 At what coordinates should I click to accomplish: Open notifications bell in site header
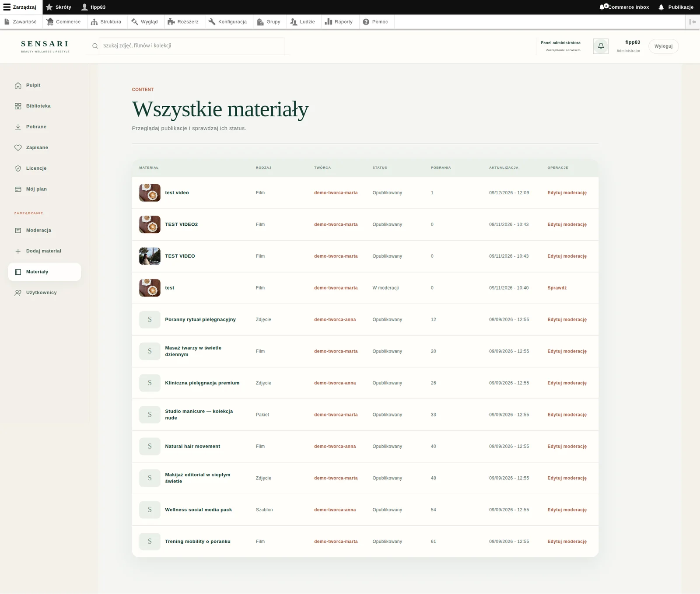pyautogui.click(x=601, y=46)
